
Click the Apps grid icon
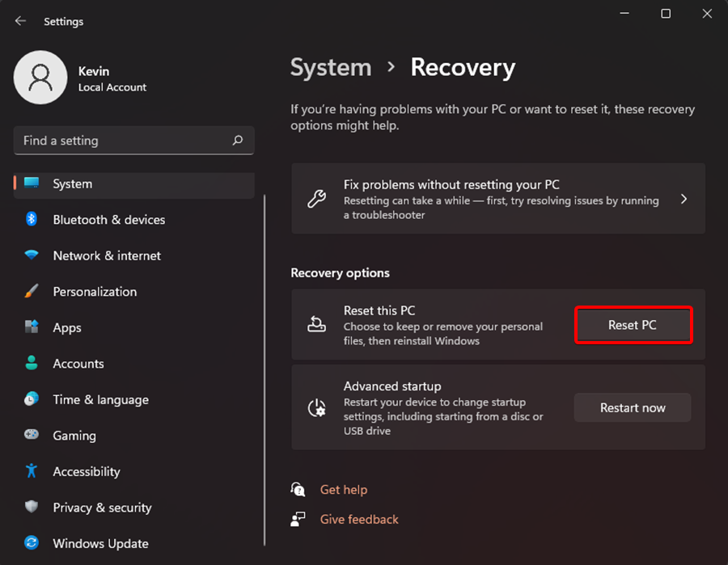pyautogui.click(x=32, y=327)
